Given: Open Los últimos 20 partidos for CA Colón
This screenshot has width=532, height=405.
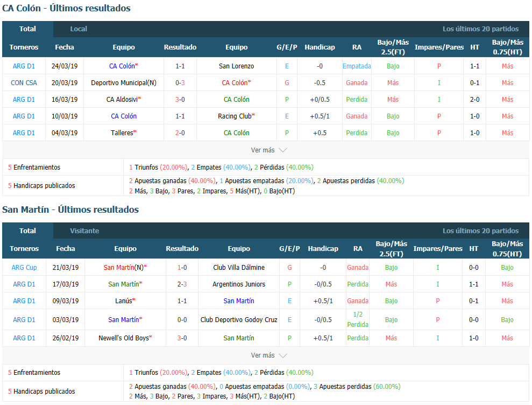Looking at the screenshot, I should pyautogui.click(x=480, y=29).
